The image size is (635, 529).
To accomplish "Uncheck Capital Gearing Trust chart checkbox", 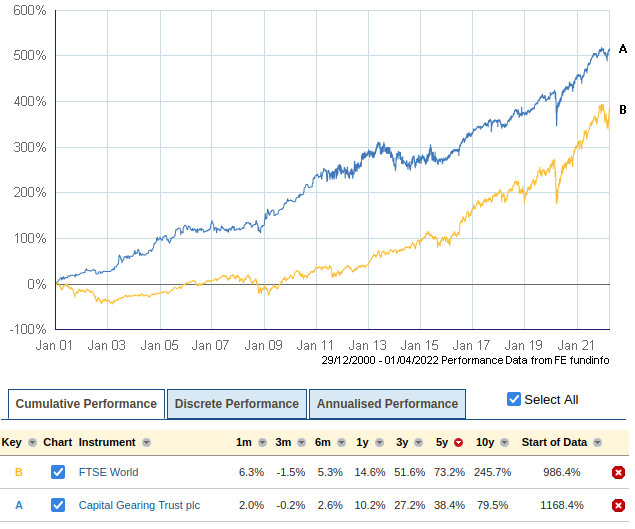I will (58, 505).
